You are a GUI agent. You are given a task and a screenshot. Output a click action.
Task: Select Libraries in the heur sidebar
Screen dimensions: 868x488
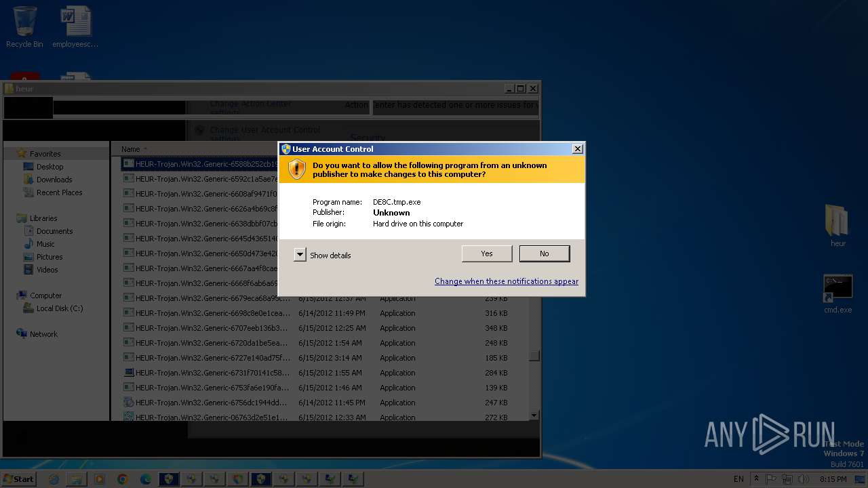click(x=43, y=218)
